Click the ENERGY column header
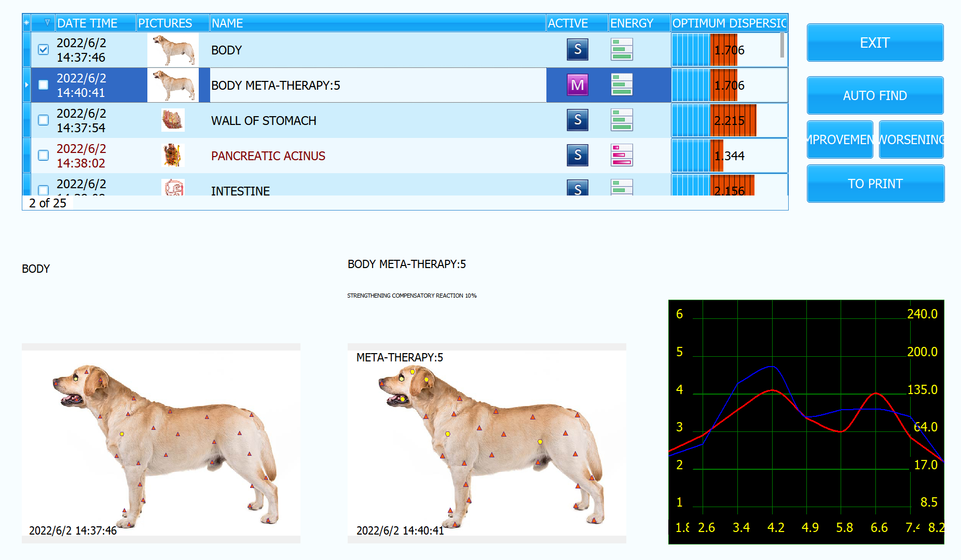Screen dimensions: 961x560 [x=639, y=23]
